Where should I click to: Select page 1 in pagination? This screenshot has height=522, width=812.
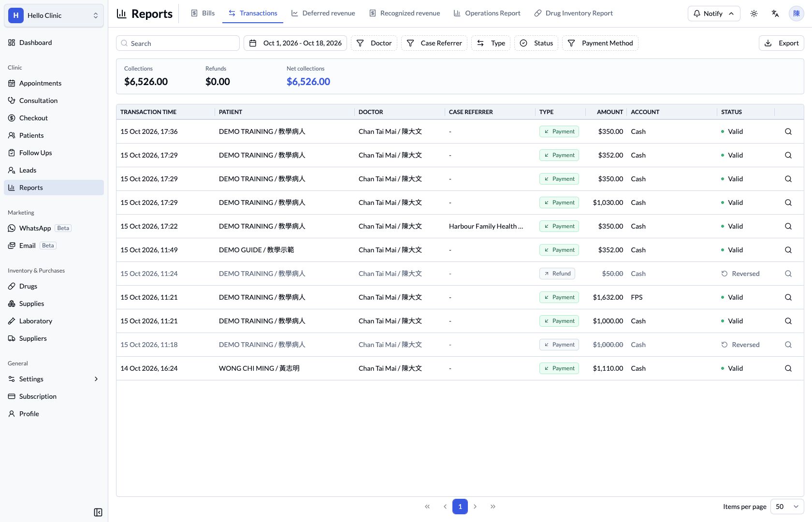pos(460,507)
